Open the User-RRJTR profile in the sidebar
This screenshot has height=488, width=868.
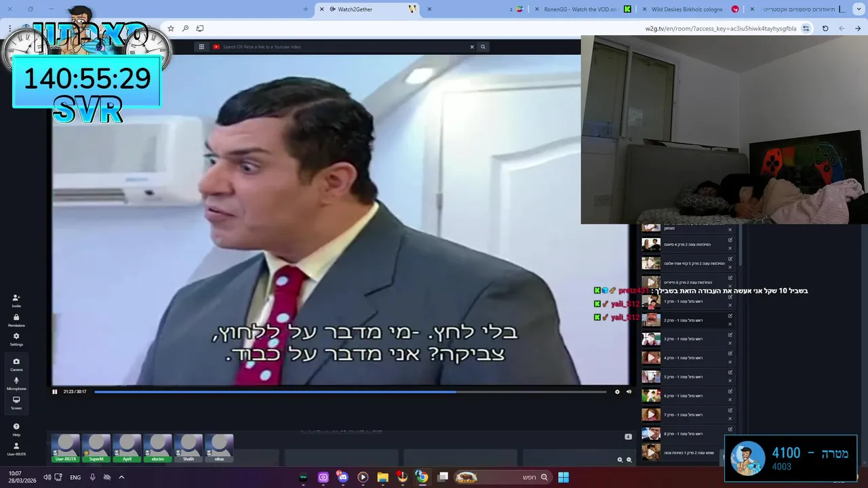(x=16, y=449)
